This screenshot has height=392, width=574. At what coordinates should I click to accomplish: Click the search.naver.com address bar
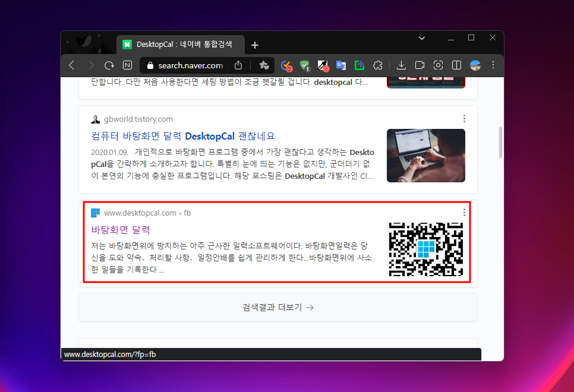[190, 65]
